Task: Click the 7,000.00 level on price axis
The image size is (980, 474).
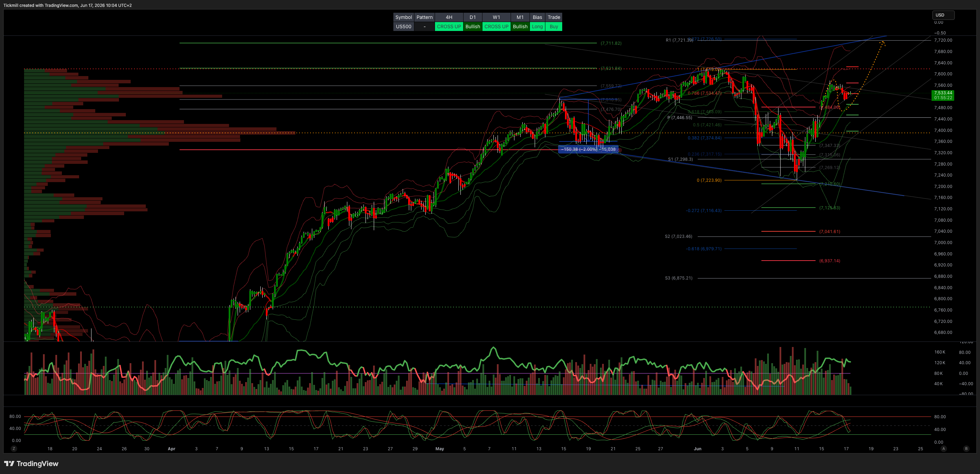Action: (943, 243)
